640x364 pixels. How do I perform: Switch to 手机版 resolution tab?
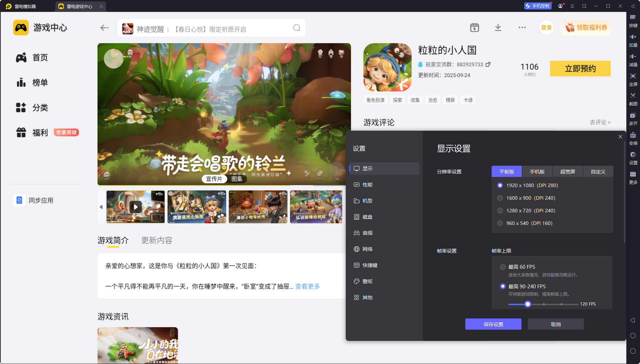[x=537, y=172]
